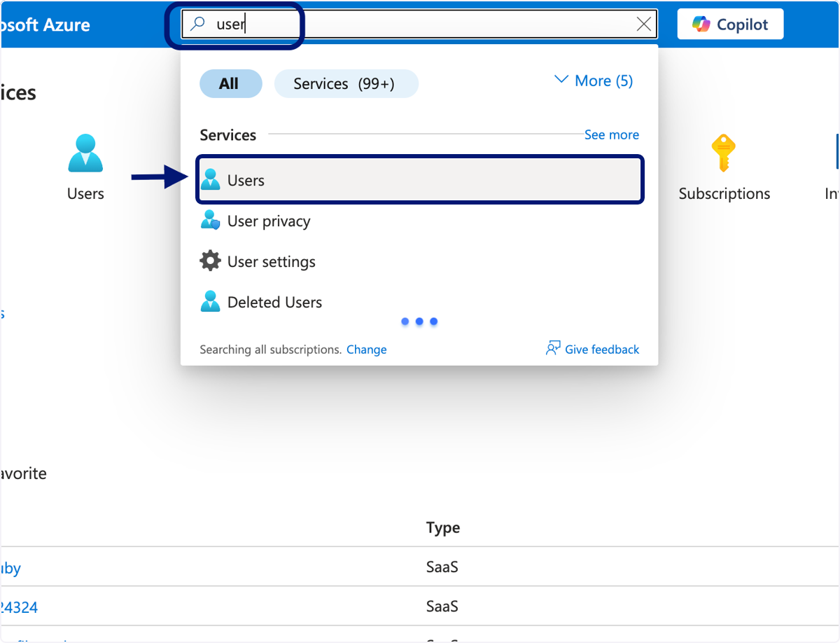
Task: Open Copilot
Action: (730, 25)
